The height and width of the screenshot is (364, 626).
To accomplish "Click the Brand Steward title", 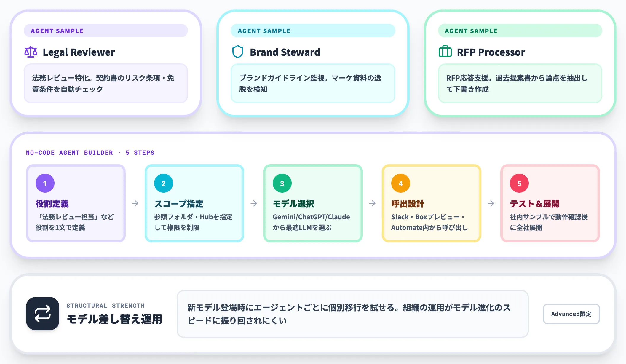I will [285, 52].
